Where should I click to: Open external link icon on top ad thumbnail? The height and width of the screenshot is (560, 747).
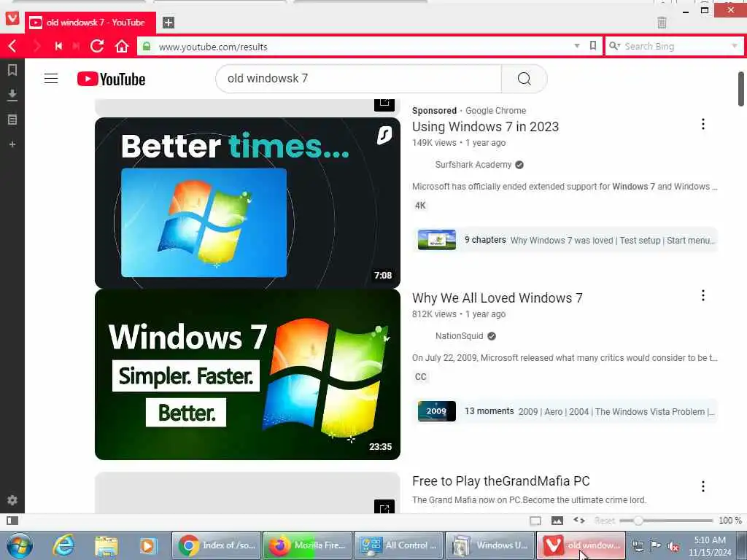[384, 104]
